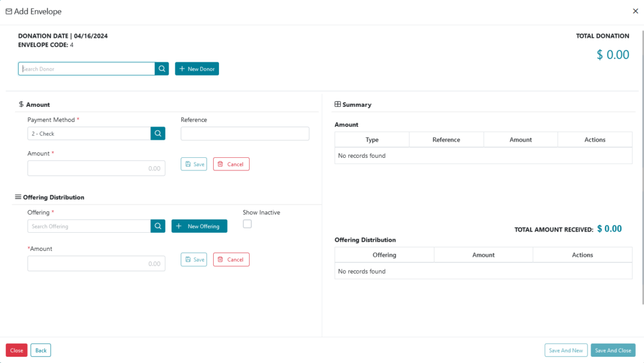Open the Search Offering field options
The height and width of the screenshot is (363, 644).
(88, 226)
